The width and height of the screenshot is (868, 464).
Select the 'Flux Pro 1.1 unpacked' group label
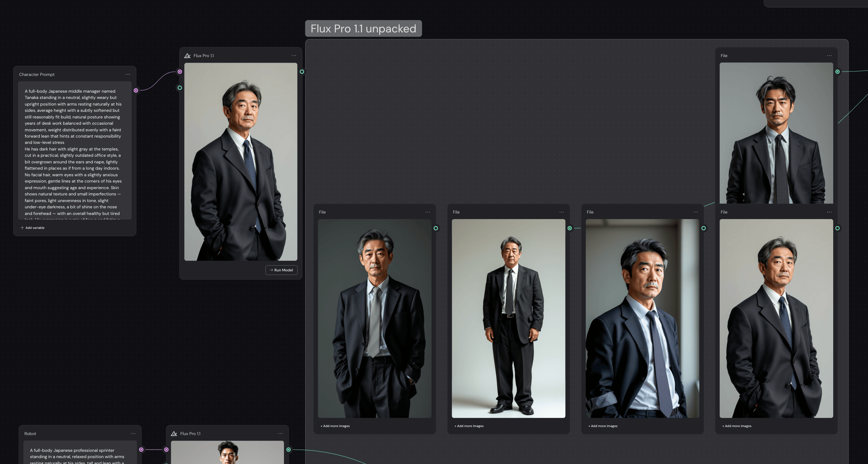[x=363, y=29]
